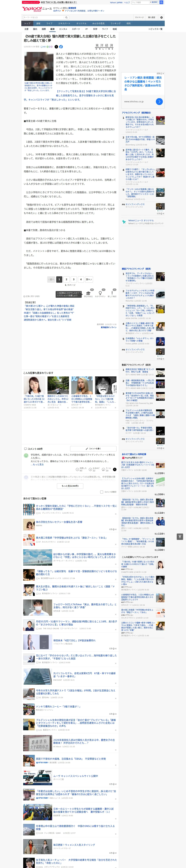
Task: Click the settings gear icon in header
Action: pyautogui.click(x=161, y=17)
